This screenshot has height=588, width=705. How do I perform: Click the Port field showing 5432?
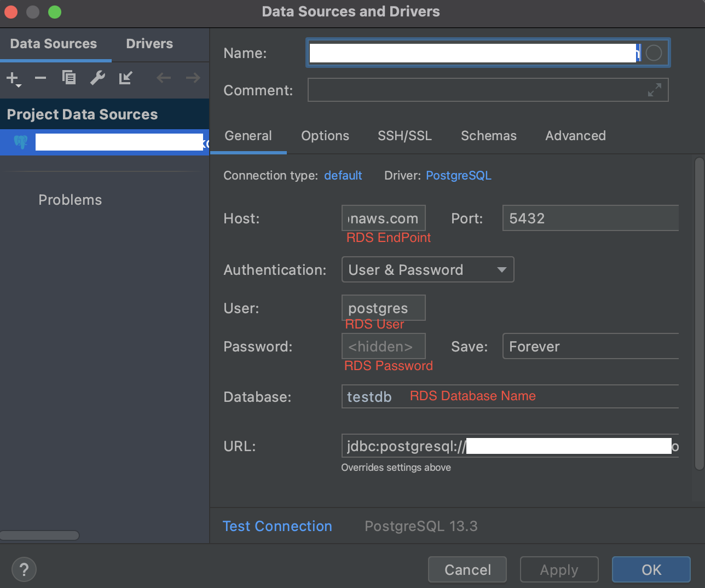point(591,218)
